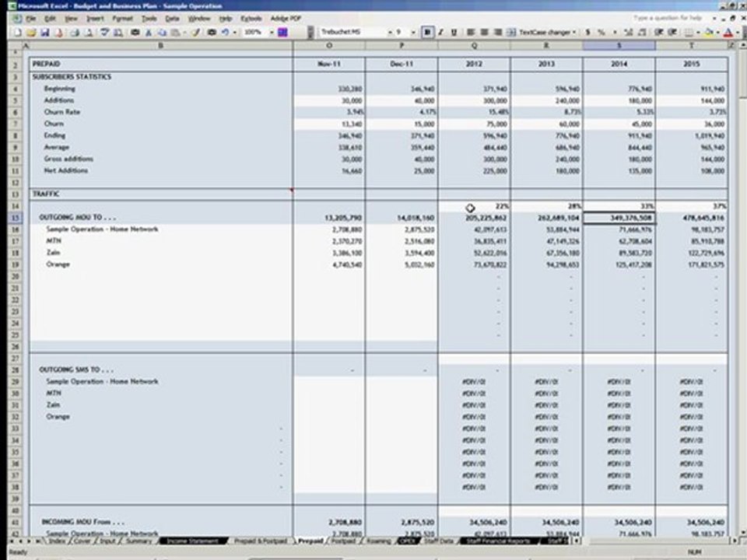Viewport: 747px width, 560px height.
Task: Select the Format Painter brush
Action: pyautogui.click(x=196, y=33)
